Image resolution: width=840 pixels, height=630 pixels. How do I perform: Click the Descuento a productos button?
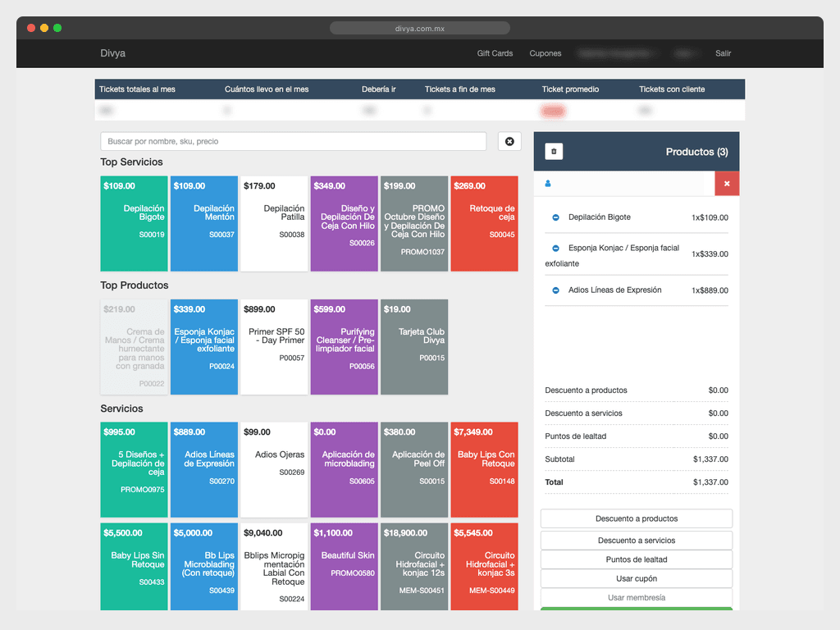click(x=637, y=518)
